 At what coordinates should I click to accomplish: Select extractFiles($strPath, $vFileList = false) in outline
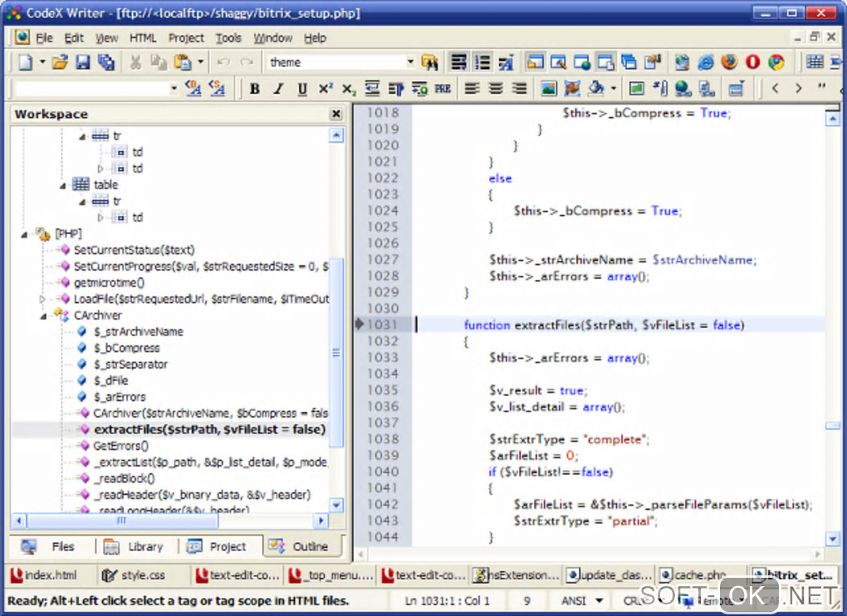point(209,430)
